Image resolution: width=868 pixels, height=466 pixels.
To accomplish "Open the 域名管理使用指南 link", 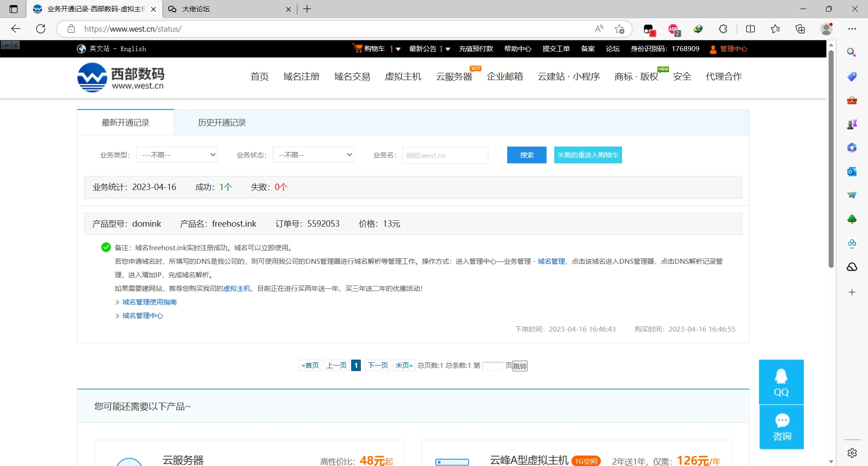I will click(x=149, y=302).
